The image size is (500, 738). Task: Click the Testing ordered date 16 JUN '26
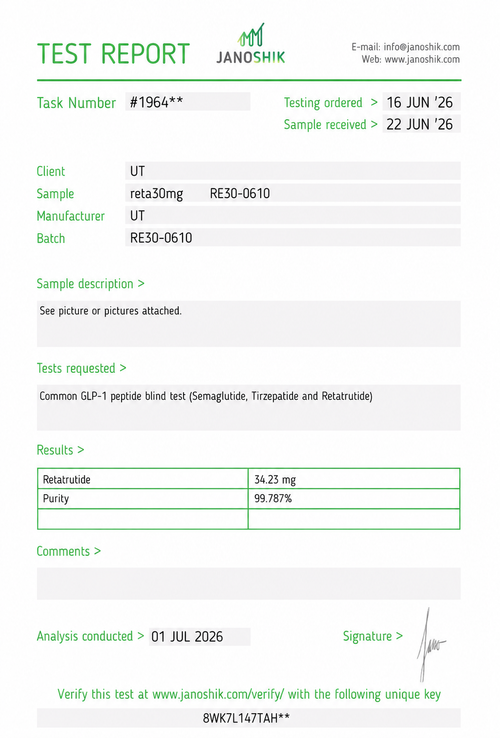[421, 102]
